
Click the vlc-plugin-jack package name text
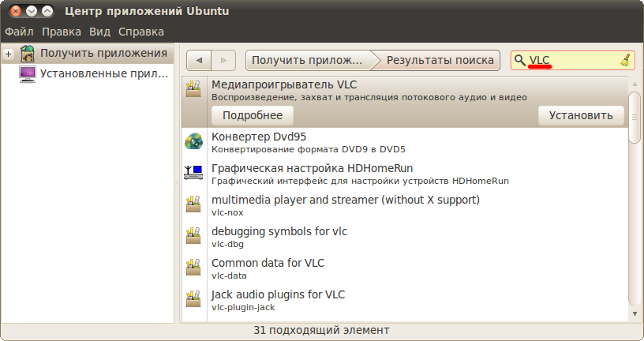pyautogui.click(x=243, y=307)
